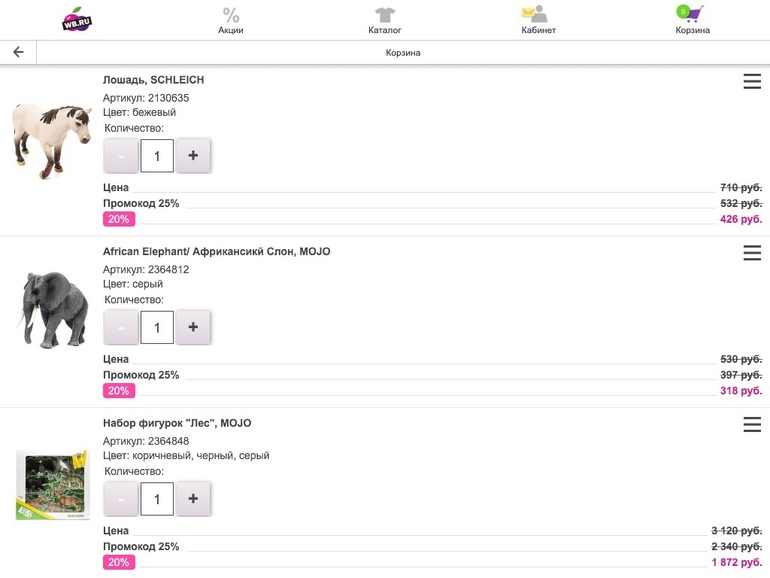Image resolution: width=770 pixels, height=578 pixels.
Task: Increase quantity of Набор фигурок Лес
Action: (x=193, y=499)
